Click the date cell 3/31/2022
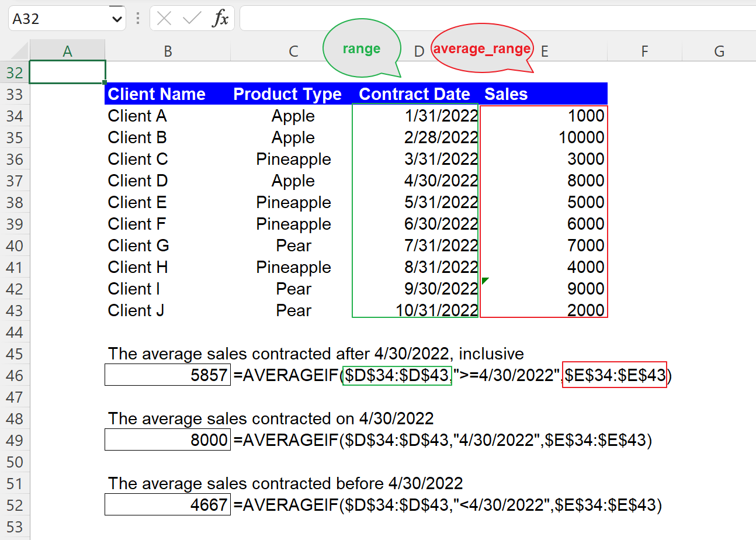This screenshot has width=756, height=540. pos(418,159)
